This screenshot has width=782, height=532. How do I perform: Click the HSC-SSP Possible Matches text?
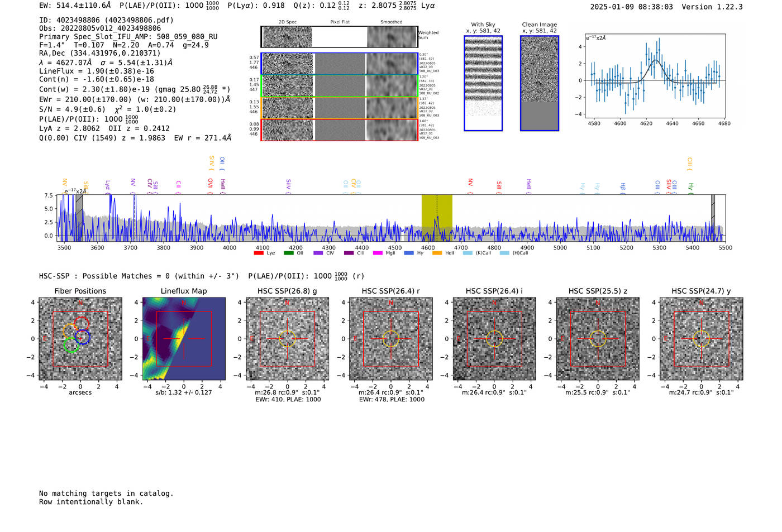tap(139, 276)
